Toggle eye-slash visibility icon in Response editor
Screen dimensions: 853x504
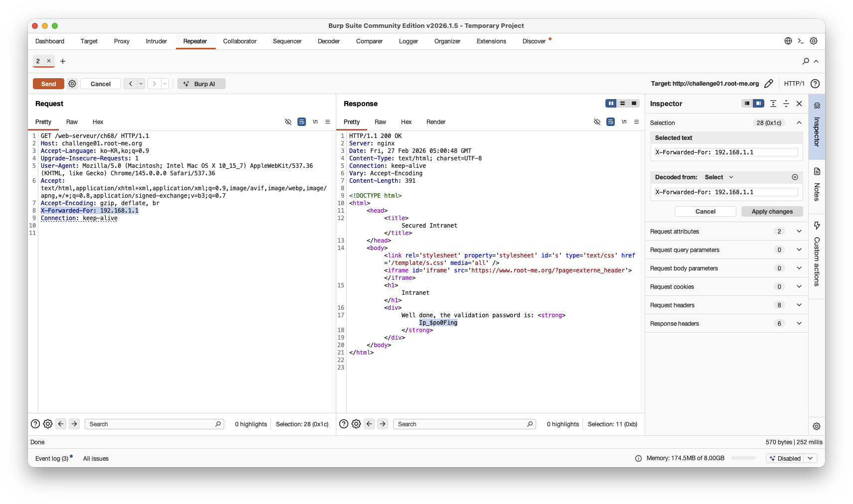[x=597, y=122]
